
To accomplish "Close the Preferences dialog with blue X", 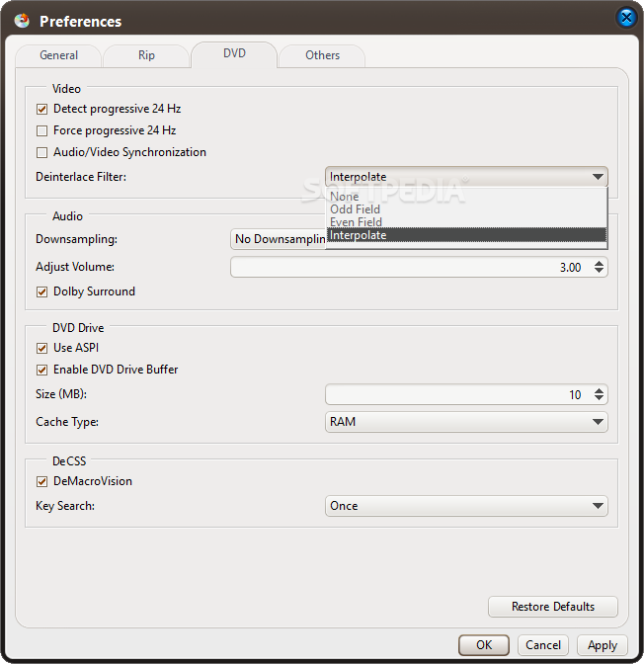I will [x=626, y=18].
